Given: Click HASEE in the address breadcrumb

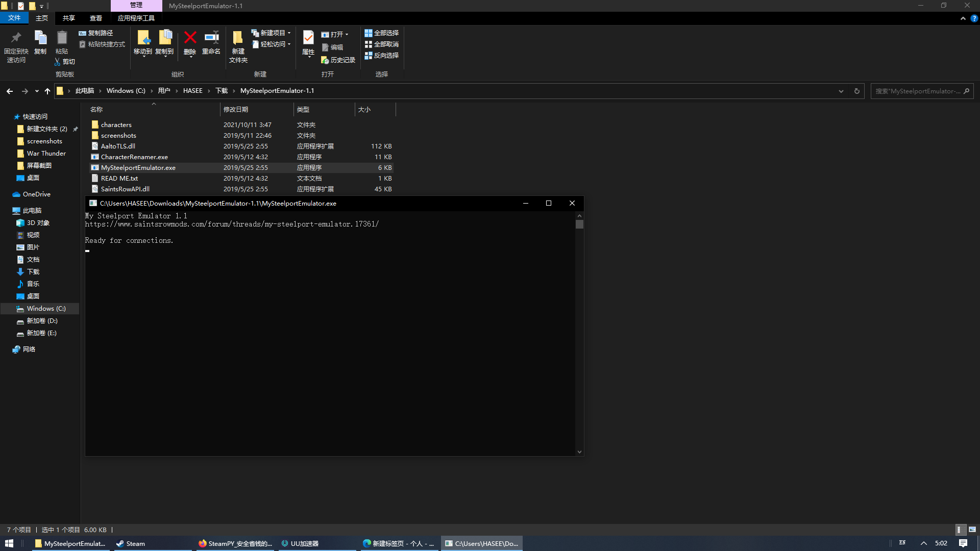Looking at the screenshot, I should click(193, 91).
